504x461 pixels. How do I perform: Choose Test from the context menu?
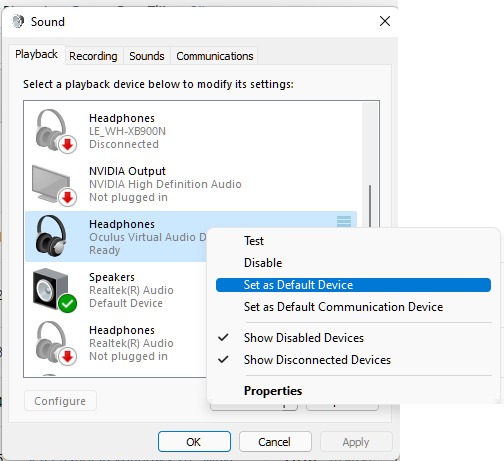tap(353, 241)
